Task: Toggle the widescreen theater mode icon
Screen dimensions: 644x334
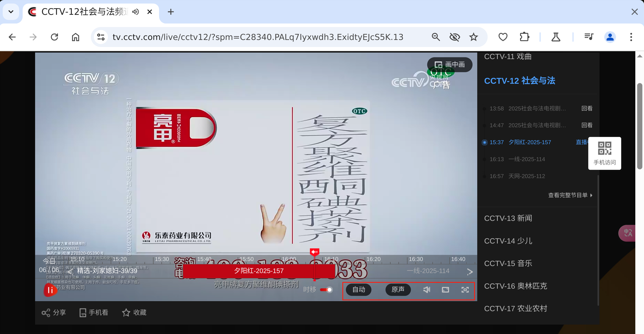Action: [x=446, y=290]
